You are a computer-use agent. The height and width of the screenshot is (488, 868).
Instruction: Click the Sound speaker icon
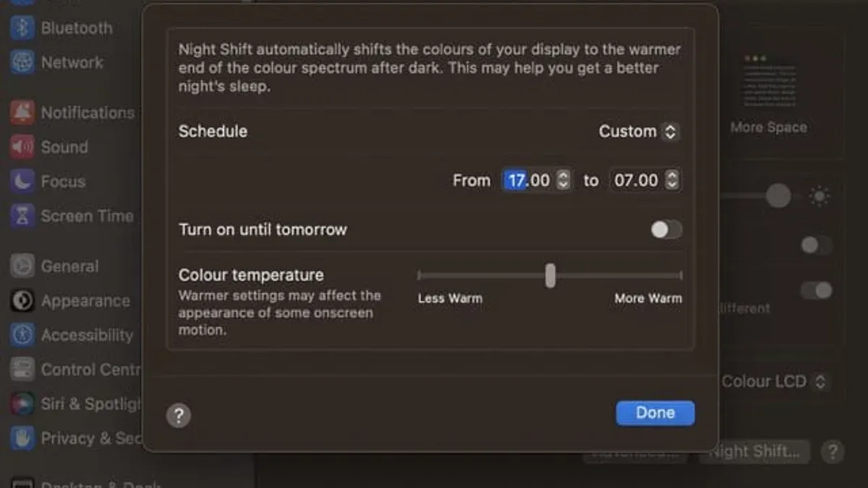22,147
